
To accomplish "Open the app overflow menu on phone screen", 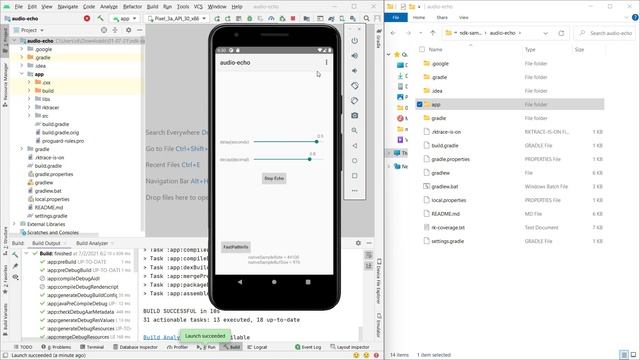I will click(326, 62).
